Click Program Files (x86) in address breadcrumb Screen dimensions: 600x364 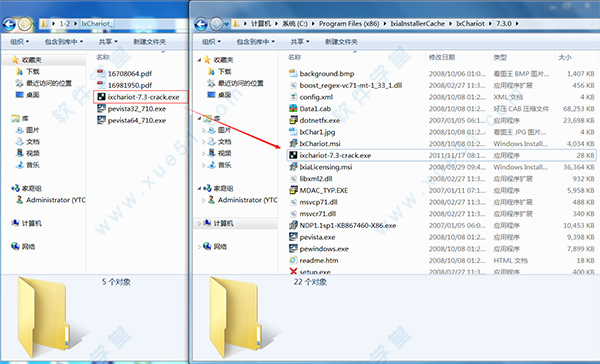click(x=349, y=24)
